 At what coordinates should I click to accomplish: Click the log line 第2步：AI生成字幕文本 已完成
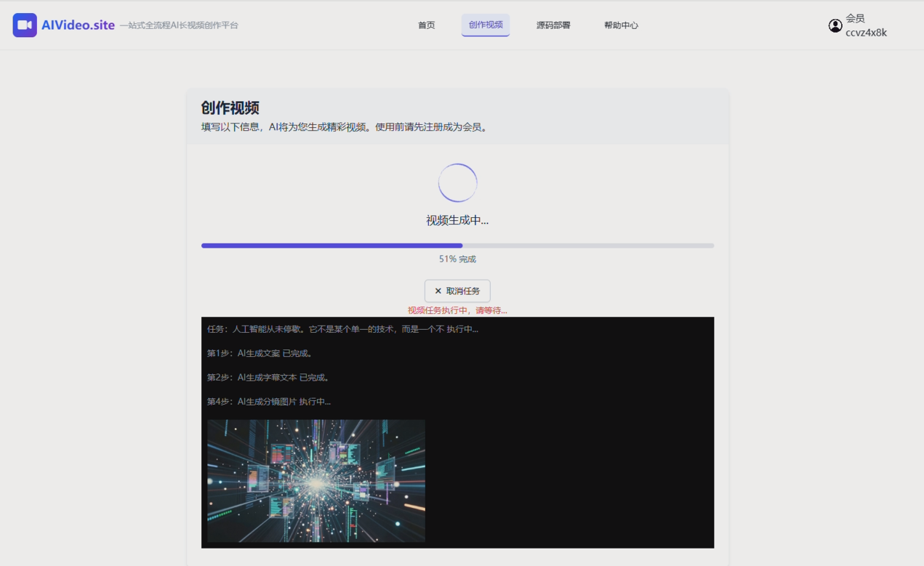click(269, 377)
